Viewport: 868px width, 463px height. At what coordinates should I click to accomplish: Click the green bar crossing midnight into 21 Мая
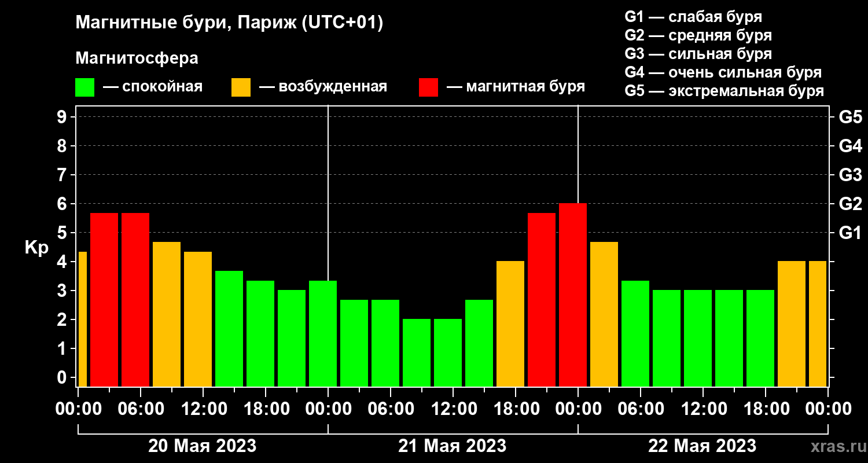tap(323, 333)
